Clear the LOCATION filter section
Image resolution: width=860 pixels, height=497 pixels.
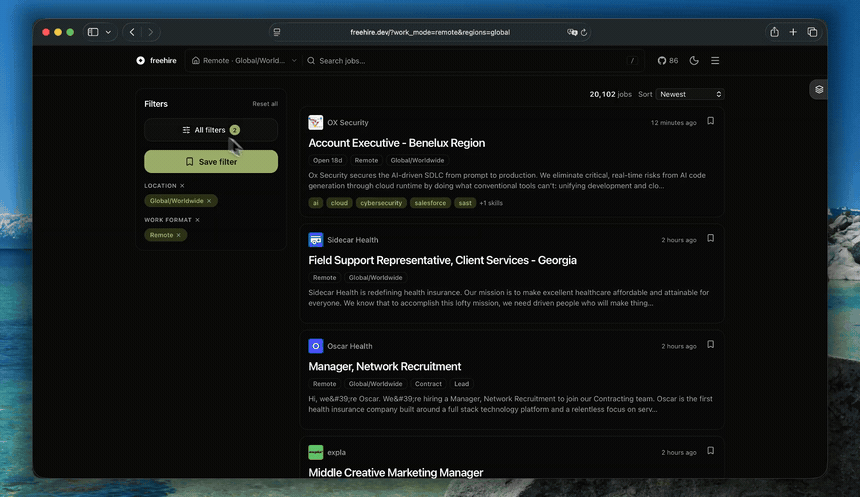coord(182,185)
